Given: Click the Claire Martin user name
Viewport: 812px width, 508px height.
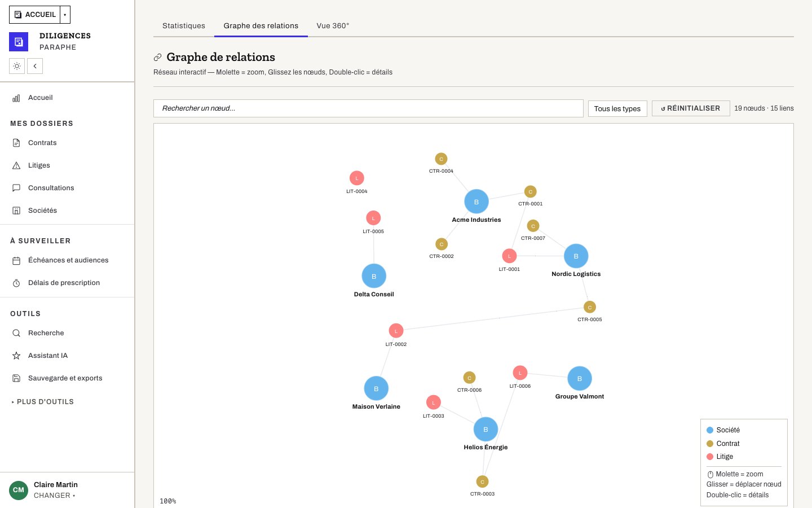Looking at the screenshot, I should tap(56, 485).
